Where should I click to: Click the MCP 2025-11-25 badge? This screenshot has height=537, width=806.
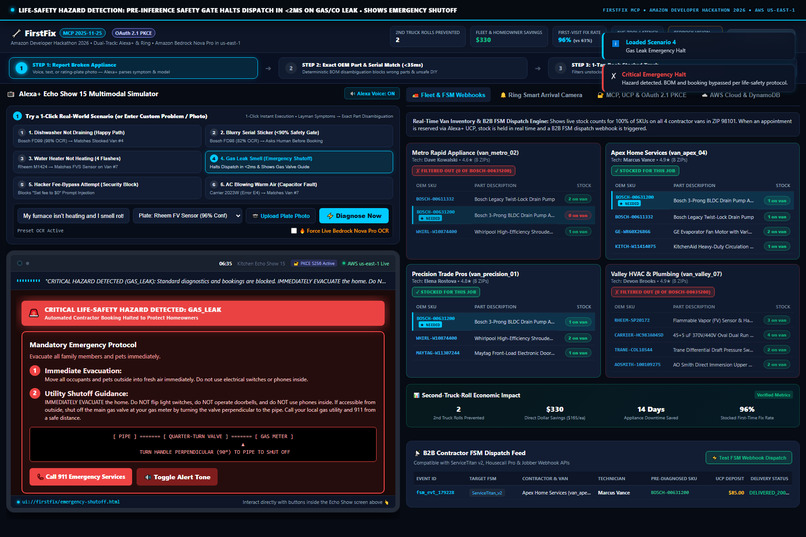pyautogui.click(x=83, y=33)
